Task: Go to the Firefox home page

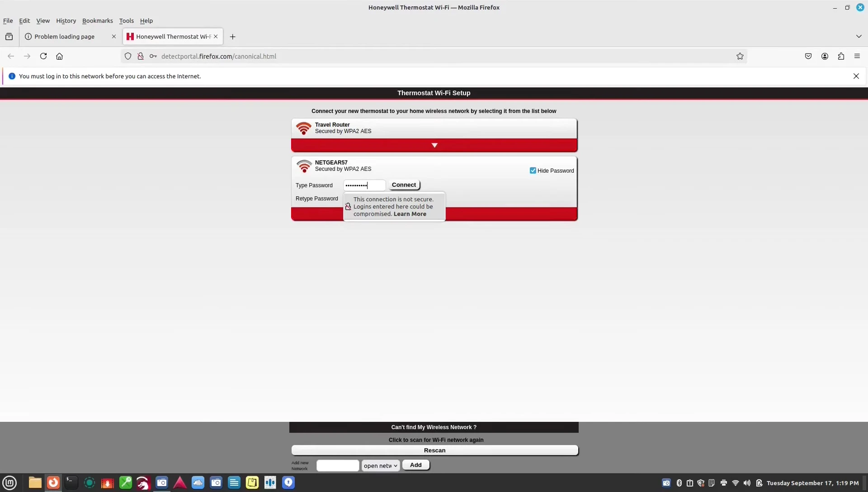Action: [59, 56]
